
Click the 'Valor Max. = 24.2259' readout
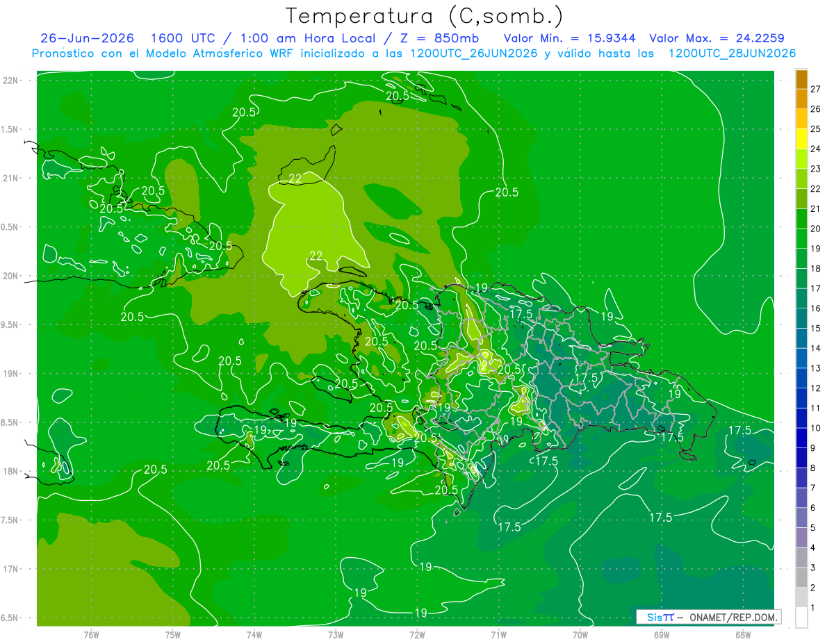[x=717, y=38]
